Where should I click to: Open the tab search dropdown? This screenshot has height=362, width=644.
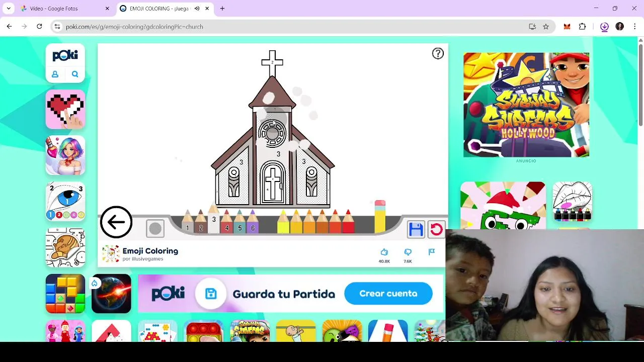point(9,9)
